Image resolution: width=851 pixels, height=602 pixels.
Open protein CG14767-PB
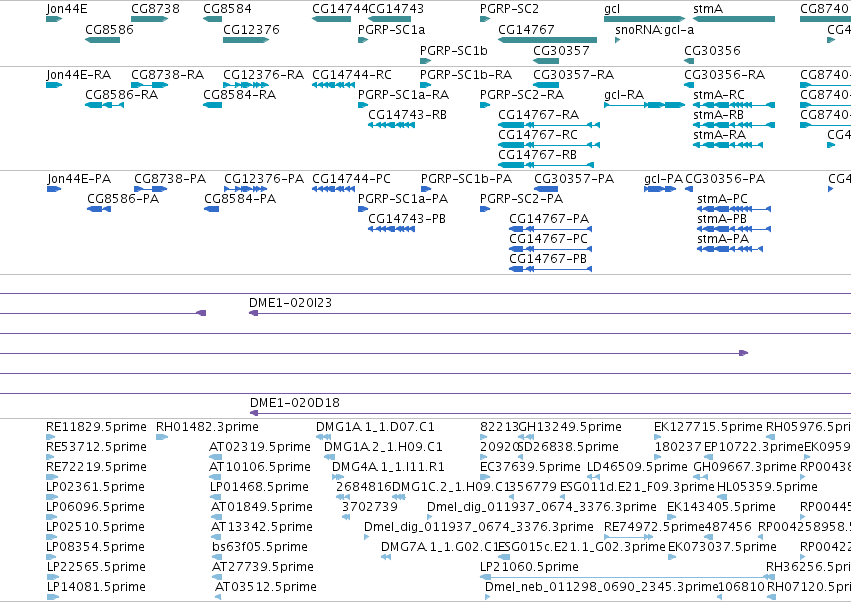[548, 259]
